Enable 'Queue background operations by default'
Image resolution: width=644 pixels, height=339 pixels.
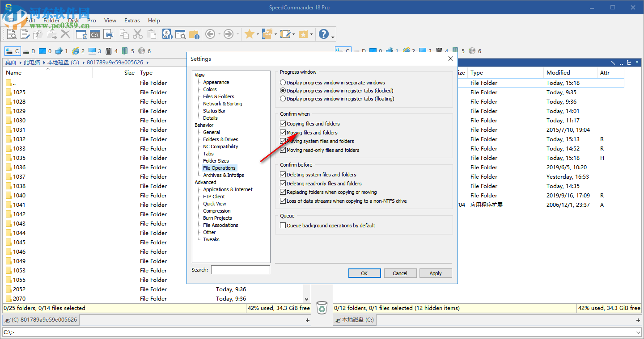(283, 225)
